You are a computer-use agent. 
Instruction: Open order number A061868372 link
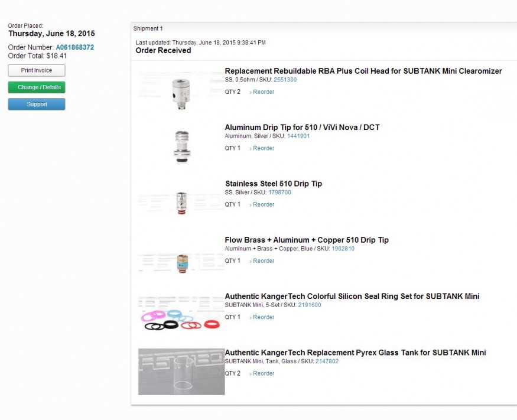point(75,47)
